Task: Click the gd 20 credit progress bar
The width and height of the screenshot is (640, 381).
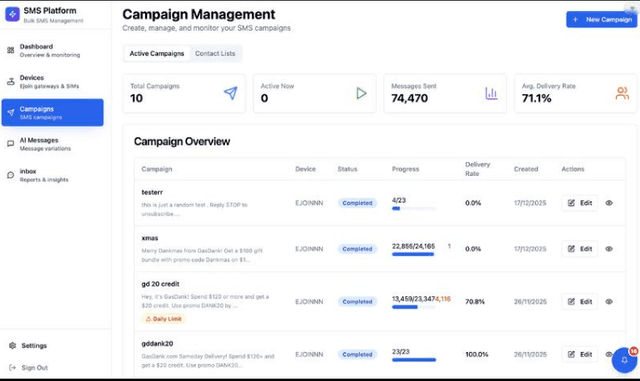Action: (x=414, y=307)
